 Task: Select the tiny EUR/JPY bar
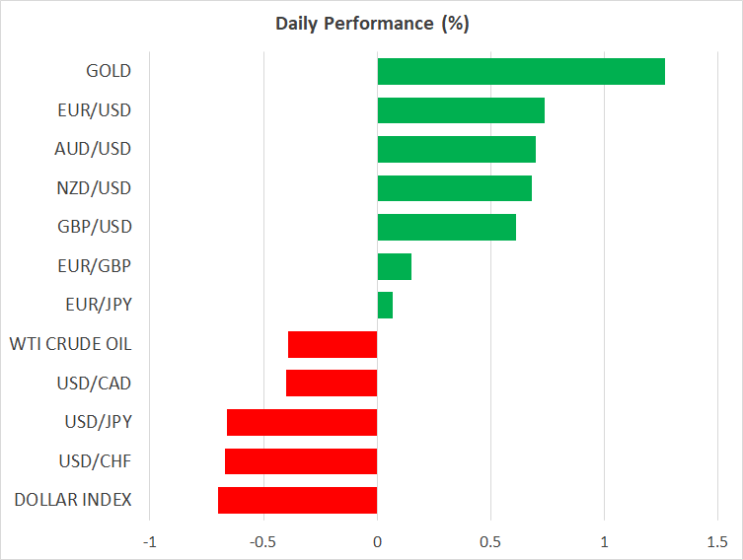coord(385,306)
